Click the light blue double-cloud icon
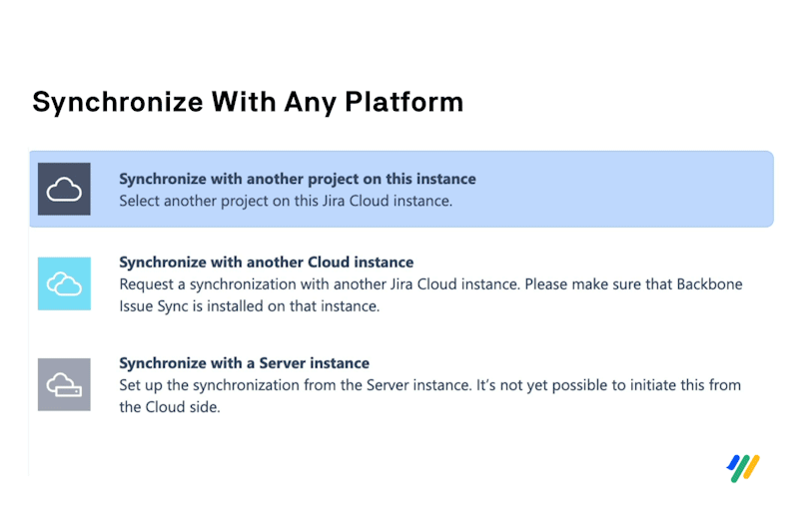 point(64,283)
